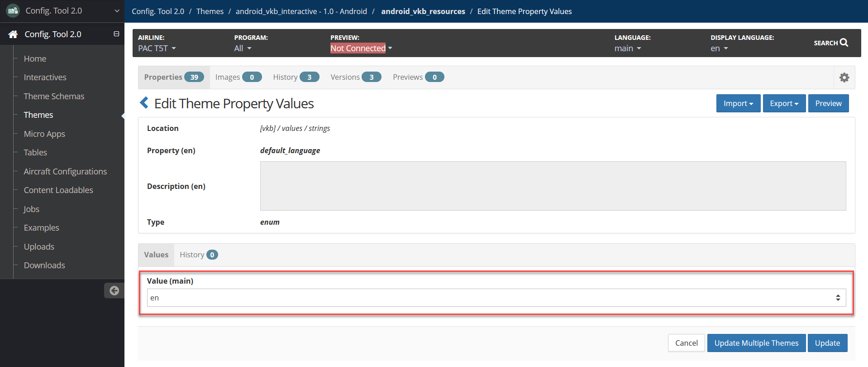Open the Language main dropdown
868x367 pixels.
pyautogui.click(x=627, y=48)
